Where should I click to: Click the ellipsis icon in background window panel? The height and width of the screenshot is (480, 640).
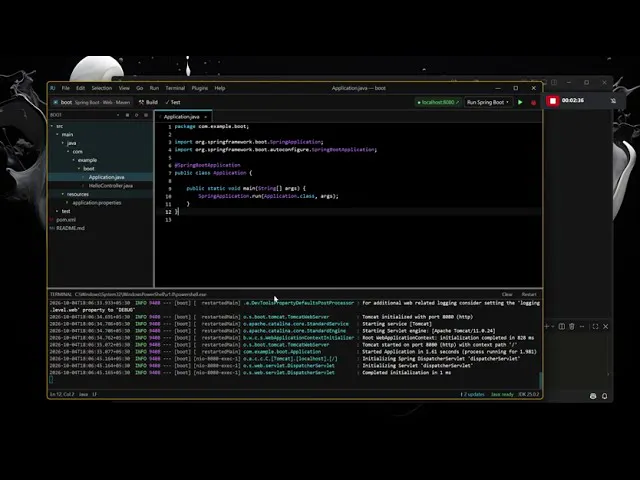582,327
